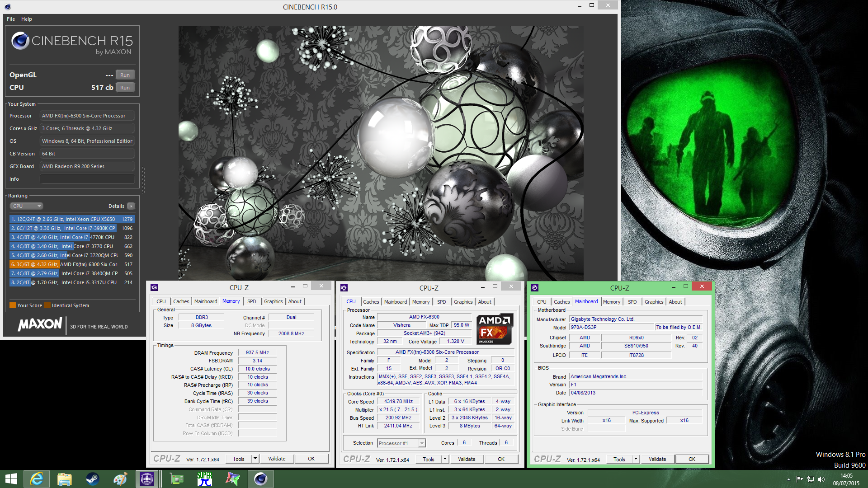Open Tools dropdown arrow in middle CPU-Z
The width and height of the screenshot is (868, 488).
point(445,459)
